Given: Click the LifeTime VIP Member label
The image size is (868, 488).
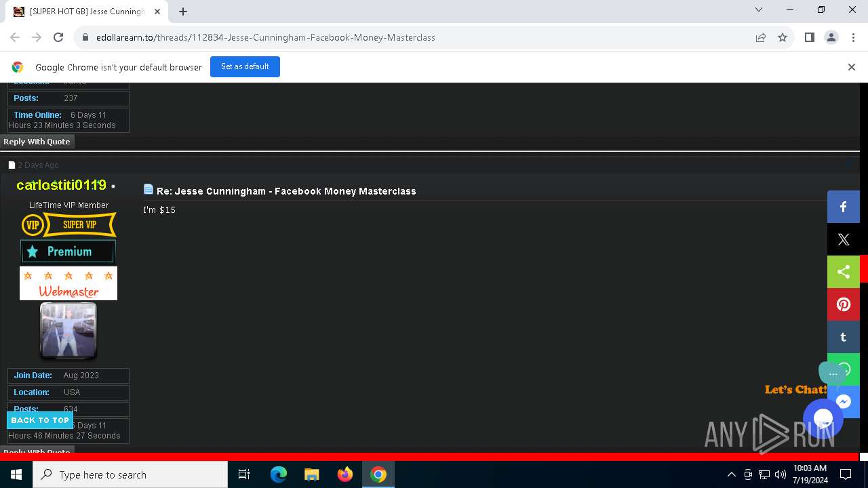Looking at the screenshot, I should point(68,205).
